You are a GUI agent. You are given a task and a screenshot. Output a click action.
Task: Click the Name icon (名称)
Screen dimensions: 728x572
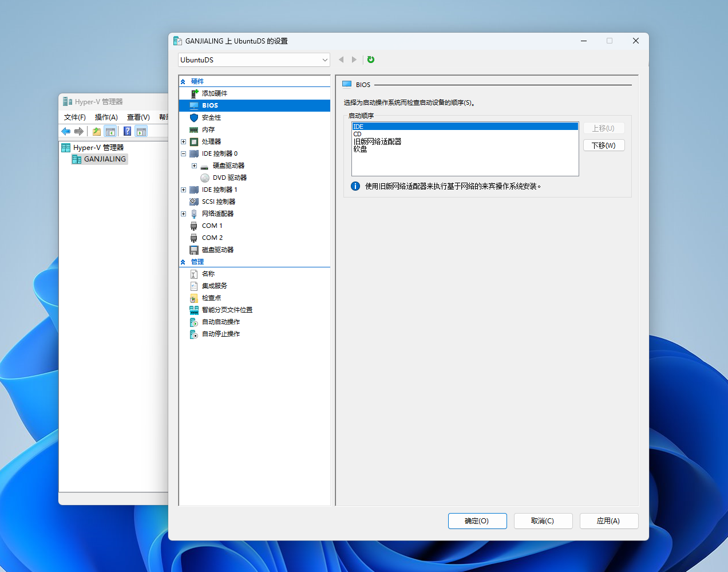coord(194,274)
